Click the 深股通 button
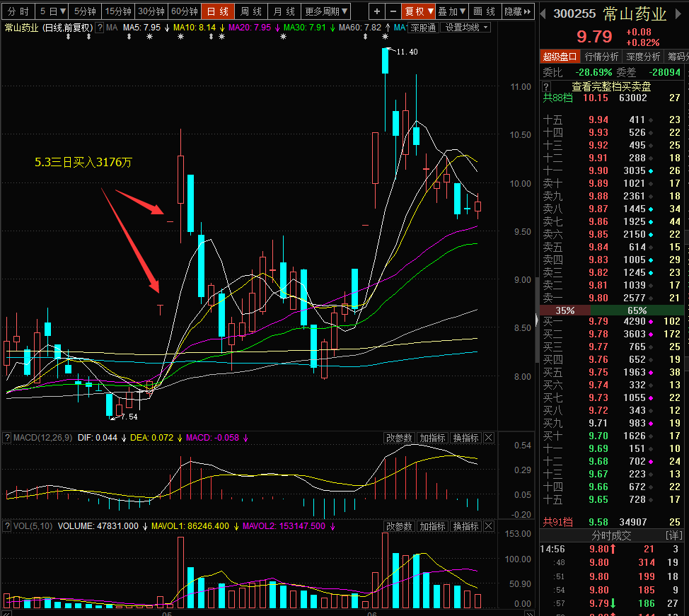 point(423,28)
